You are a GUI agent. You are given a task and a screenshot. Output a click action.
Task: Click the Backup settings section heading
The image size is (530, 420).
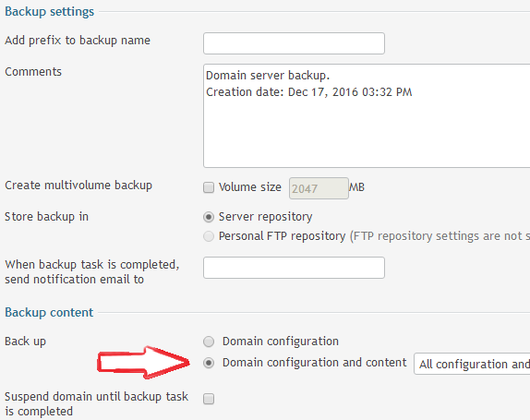[49, 12]
